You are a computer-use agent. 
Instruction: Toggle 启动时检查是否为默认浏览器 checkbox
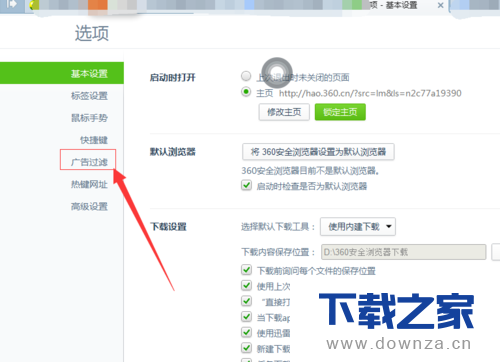point(246,185)
